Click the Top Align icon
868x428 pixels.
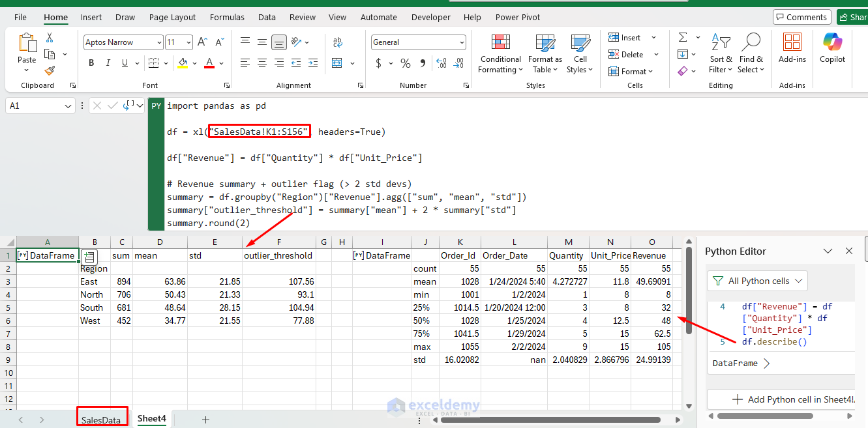(245, 42)
